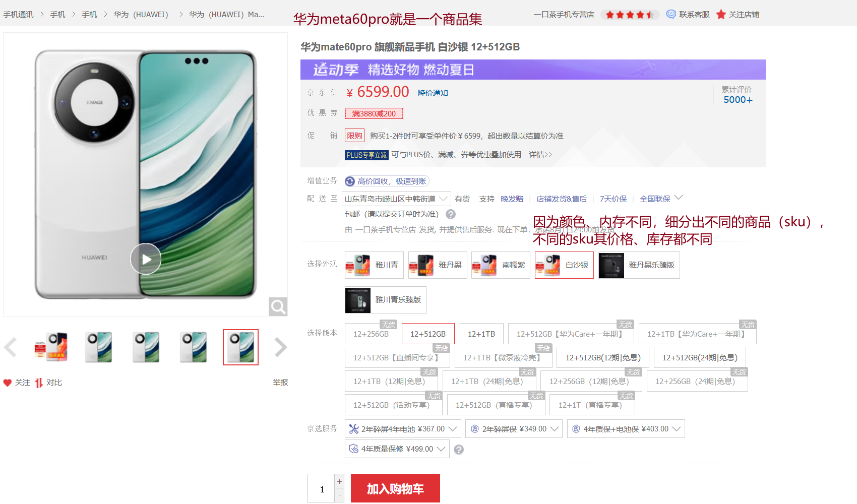Open 华为（HUAWEI） brand breadcrumb
The image size is (857, 504).
click(141, 14)
